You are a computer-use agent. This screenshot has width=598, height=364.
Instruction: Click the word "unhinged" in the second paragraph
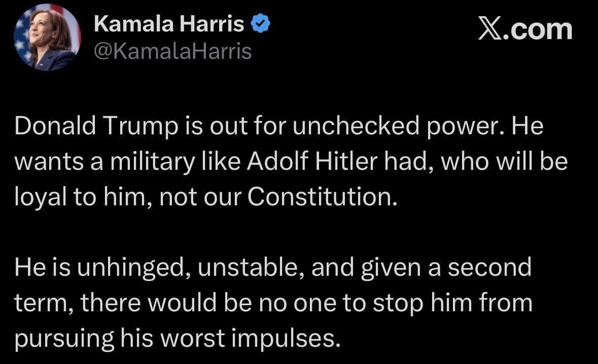pyautogui.click(x=134, y=268)
